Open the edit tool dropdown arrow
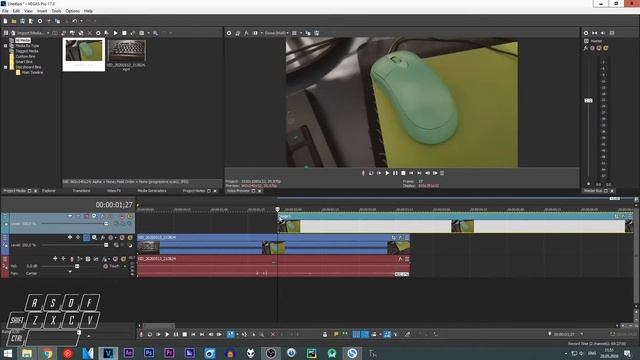The height and width of the screenshot is (360, 640). (x=237, y=334)
